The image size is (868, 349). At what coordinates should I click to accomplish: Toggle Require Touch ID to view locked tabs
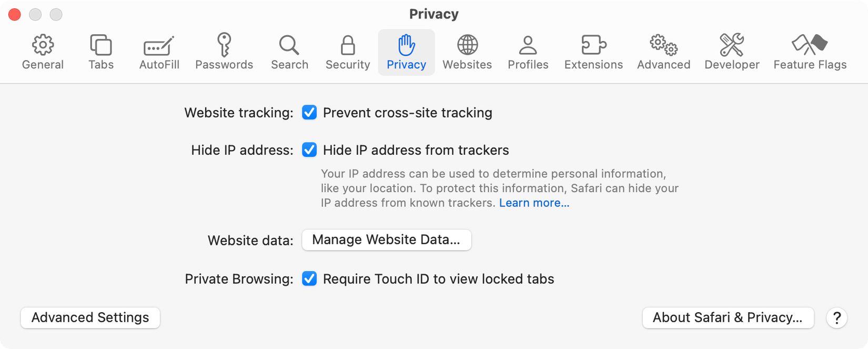pyautogui.click(x=309, y=278)
